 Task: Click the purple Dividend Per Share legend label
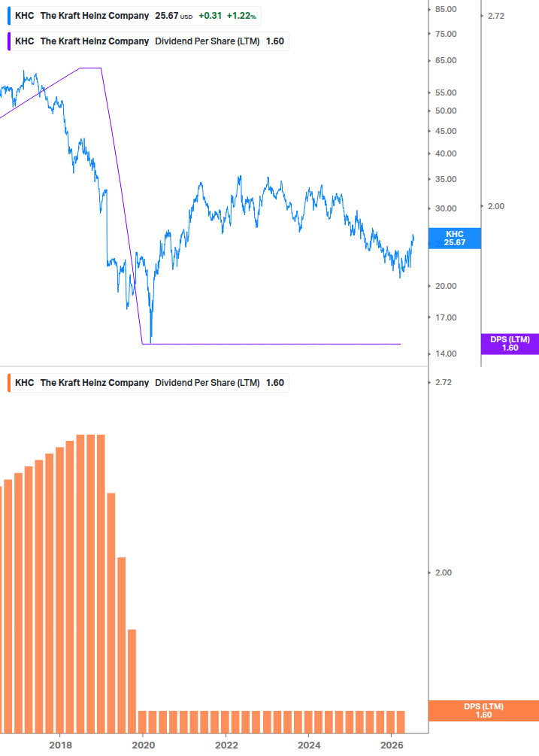[x=148, y=41]
